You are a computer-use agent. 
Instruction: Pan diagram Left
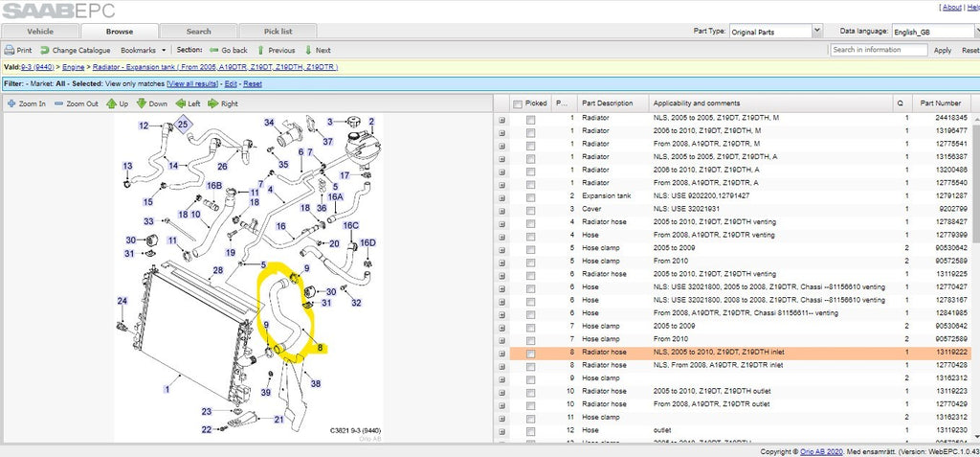tap(189, 103)
